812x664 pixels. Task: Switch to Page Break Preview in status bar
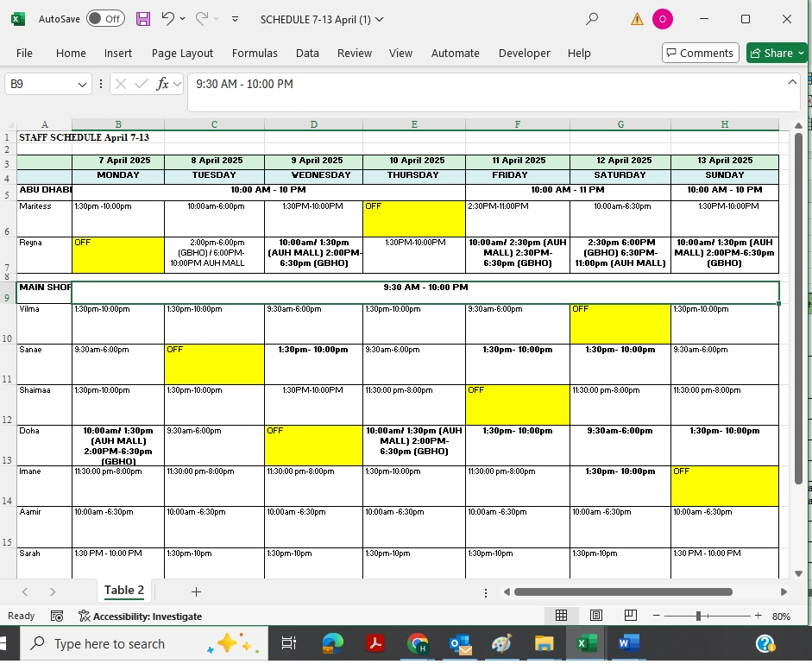[630, 616]
